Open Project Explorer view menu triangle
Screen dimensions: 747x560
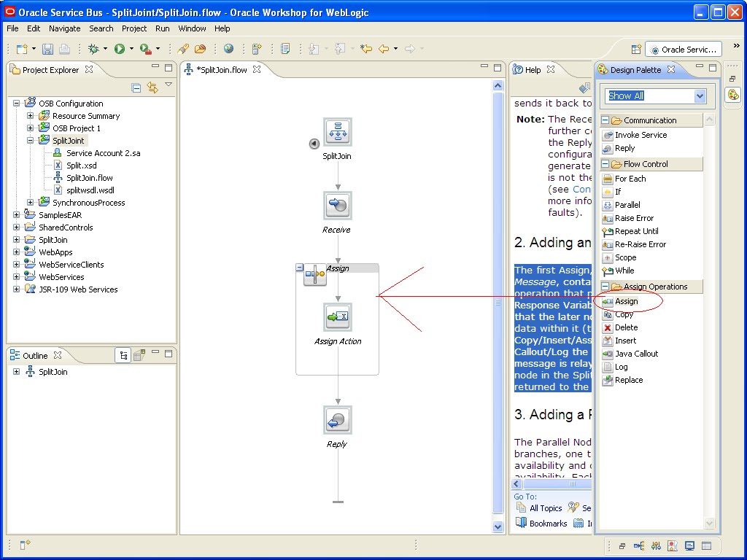tap(169, 85)
